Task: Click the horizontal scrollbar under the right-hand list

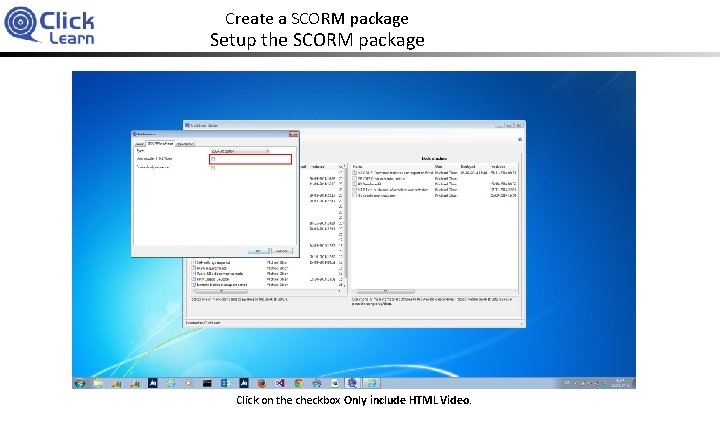Action: coord(434,291)
